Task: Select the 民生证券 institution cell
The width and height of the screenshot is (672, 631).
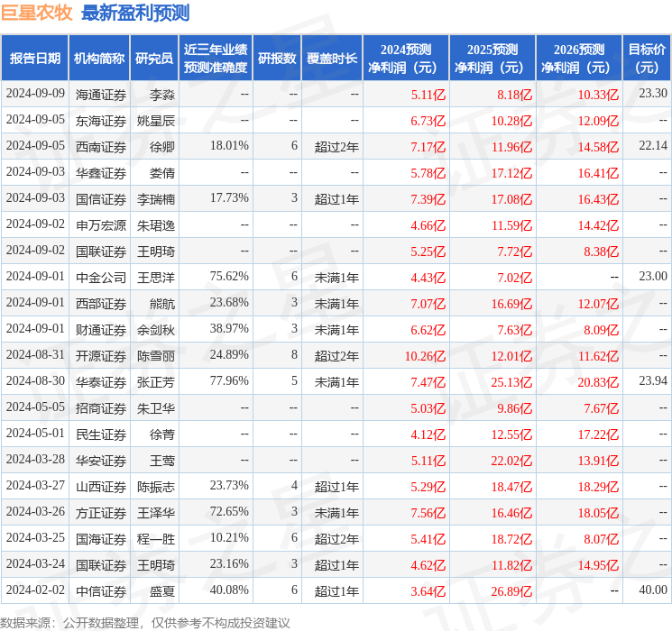Action: coord(101,434)
